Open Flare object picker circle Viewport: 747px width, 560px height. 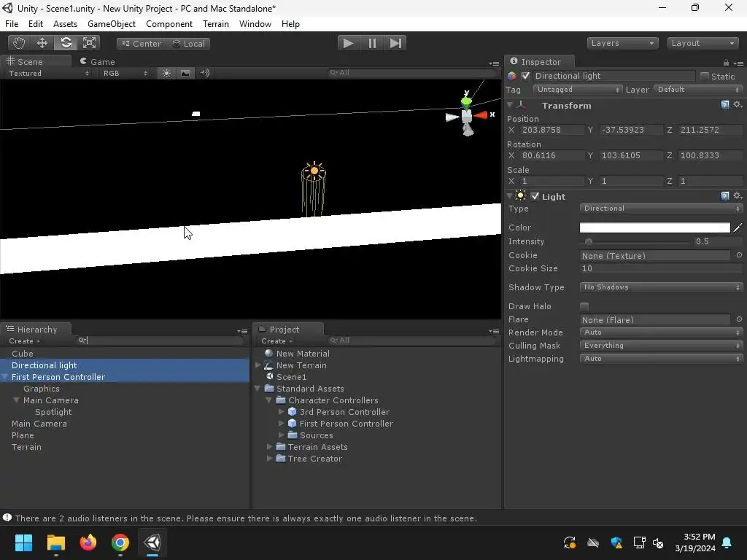(739, 319)
